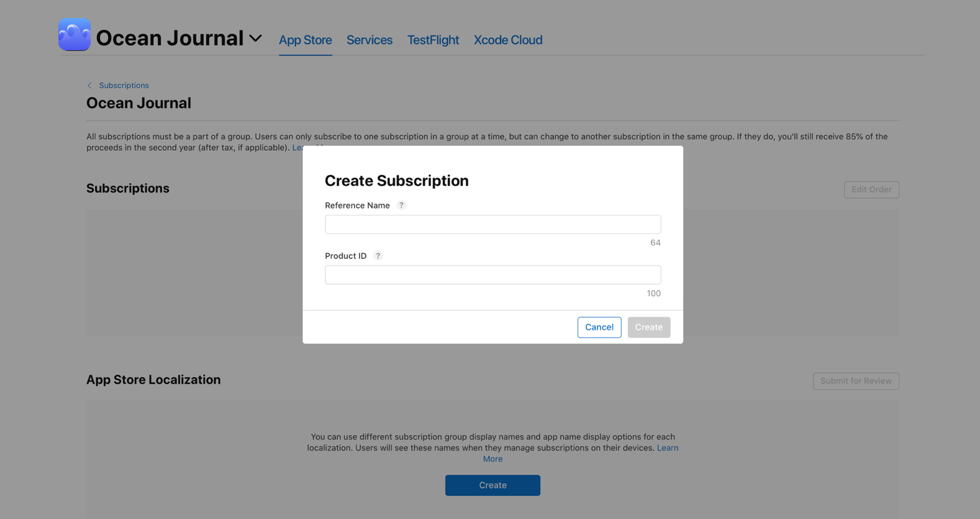Click the Subscriptions breadcrumb link
Screen dimensions: 980x519
[x=124, y=85]
